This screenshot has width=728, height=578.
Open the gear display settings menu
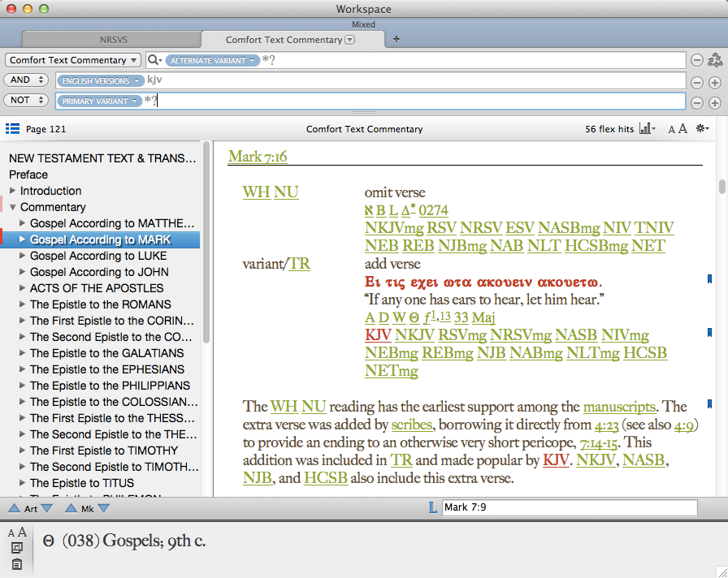point(702,128)
